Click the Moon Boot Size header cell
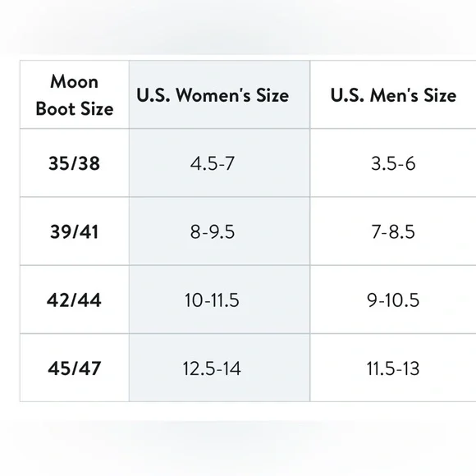Viewport: 476px width, 476px height. tap(75, 94)
